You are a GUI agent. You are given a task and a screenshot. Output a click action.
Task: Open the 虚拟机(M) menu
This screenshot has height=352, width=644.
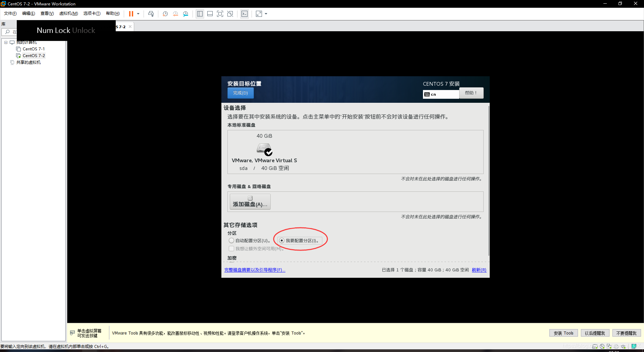tap(68, 13)
